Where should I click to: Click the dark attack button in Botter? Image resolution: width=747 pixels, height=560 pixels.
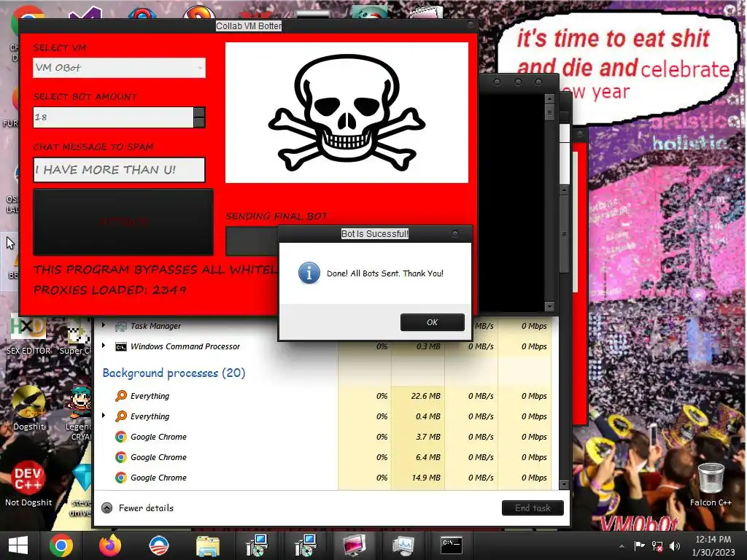tap(123, 222)
